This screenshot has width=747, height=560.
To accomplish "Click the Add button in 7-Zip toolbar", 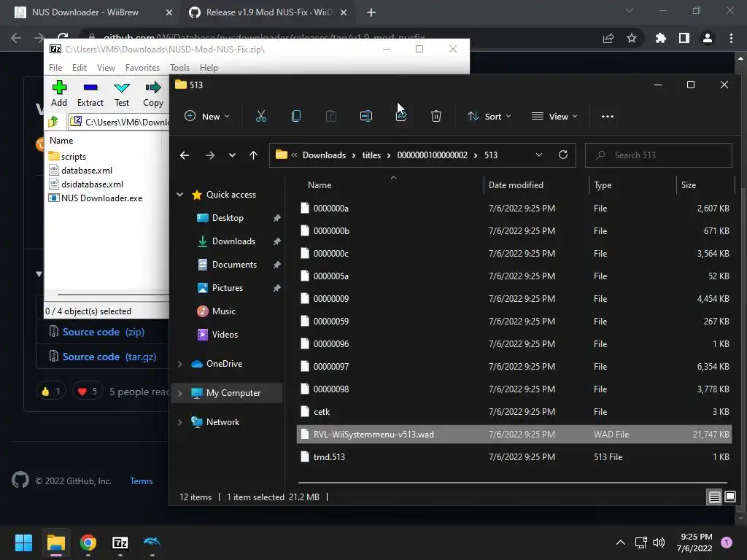I will tap(59, 94).
